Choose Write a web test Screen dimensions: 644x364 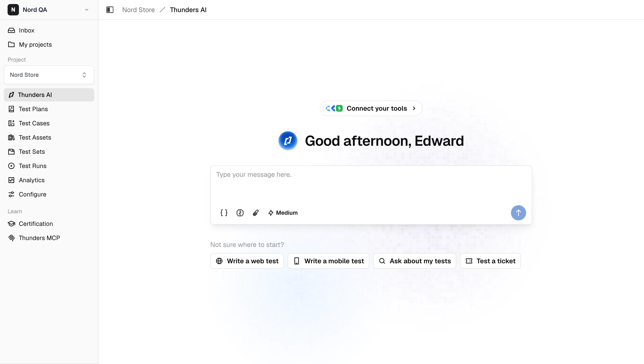click(247, 261)
